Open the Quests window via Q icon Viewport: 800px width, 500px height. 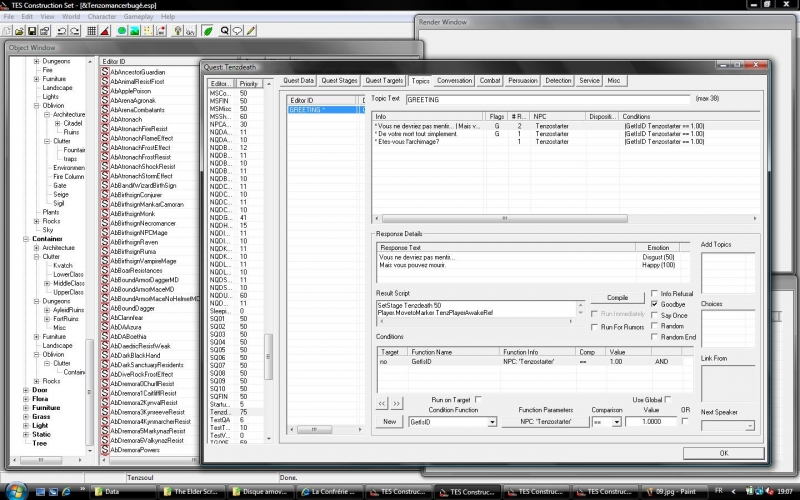tap(224, 31)
